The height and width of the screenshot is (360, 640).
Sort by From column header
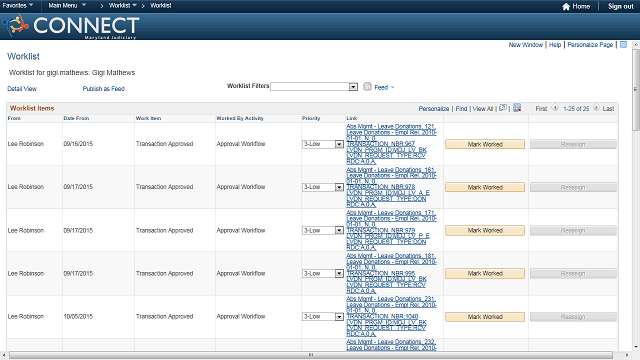pos(14,118)
